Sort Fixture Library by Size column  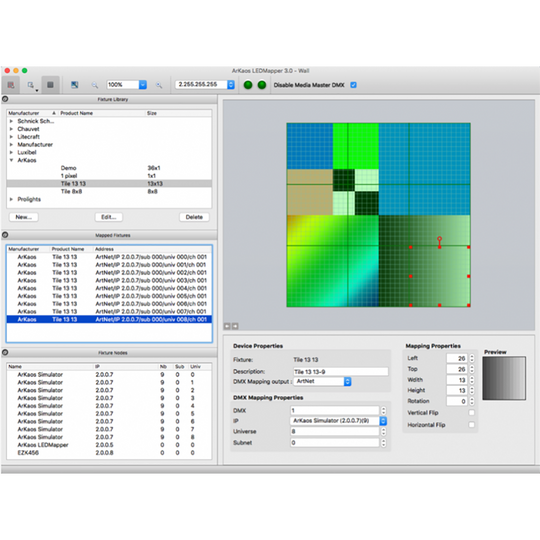pos(178,113)
